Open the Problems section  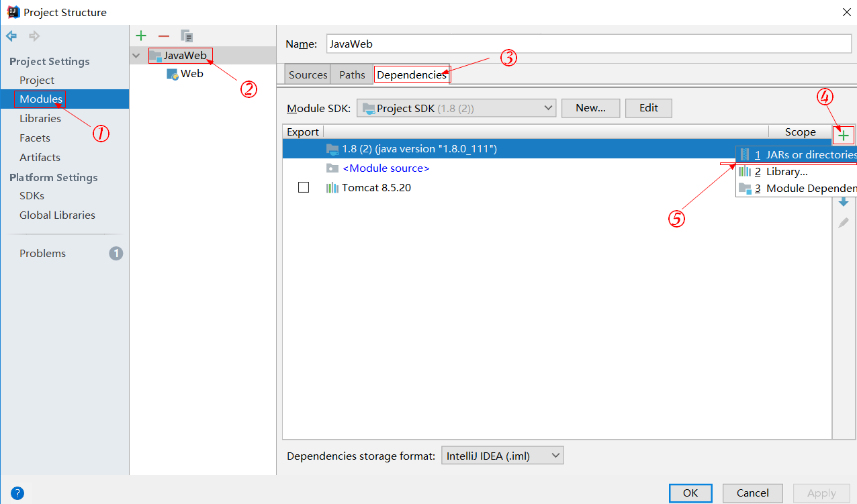coord(42,253)
